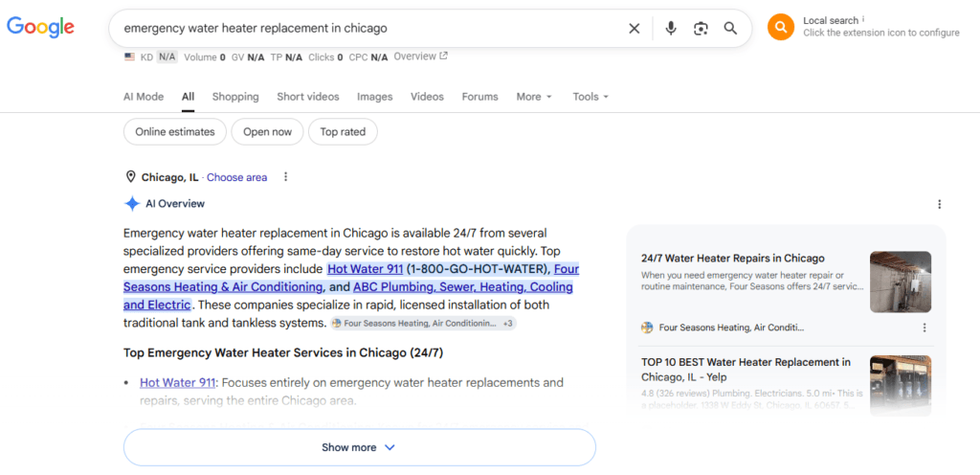Click the Overview text in SEO bar
The width and height of the screenshot is (980, 475).
click(415, 57)
